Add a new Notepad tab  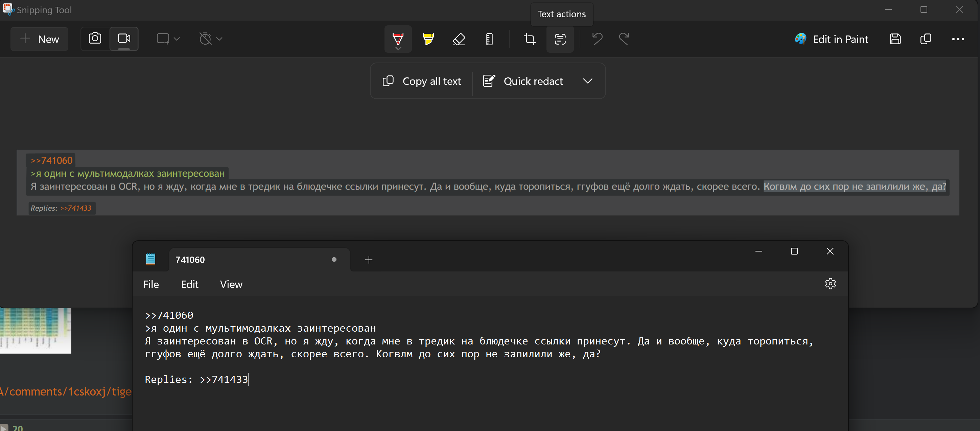click(368, 260)
